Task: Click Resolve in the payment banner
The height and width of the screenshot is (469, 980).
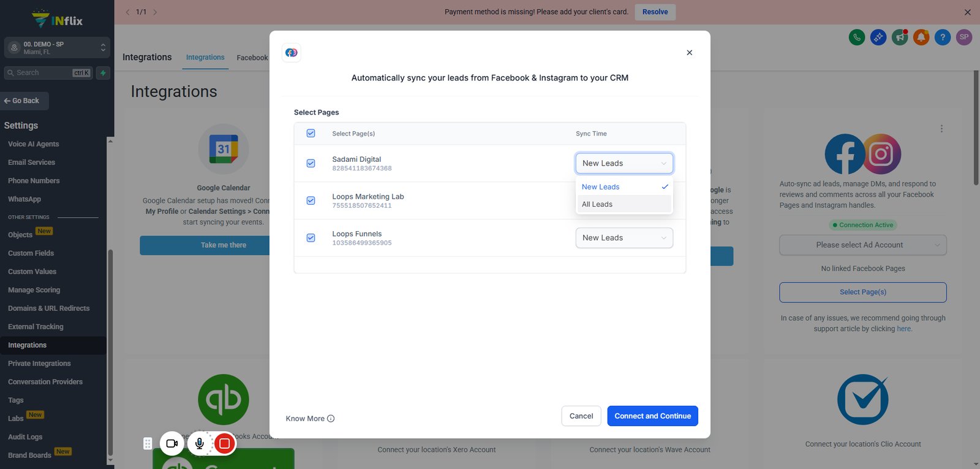Action: 655,12
